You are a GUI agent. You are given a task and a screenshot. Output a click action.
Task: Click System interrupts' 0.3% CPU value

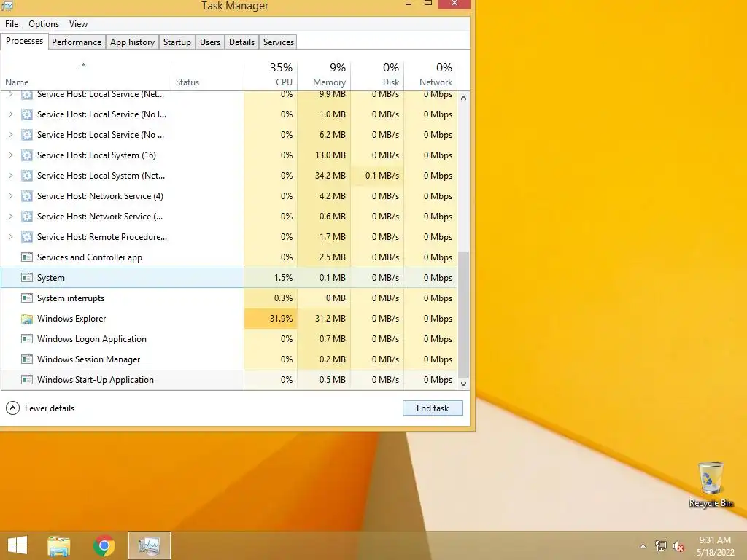point(284,298)
